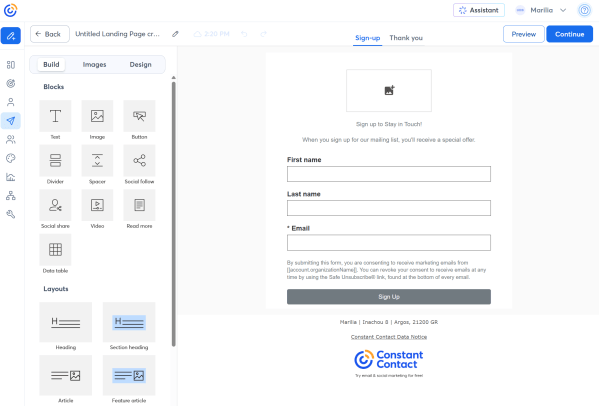Open the Assistant button
Viewport: 599px width, 406px height.
click(x=479, y=10)
